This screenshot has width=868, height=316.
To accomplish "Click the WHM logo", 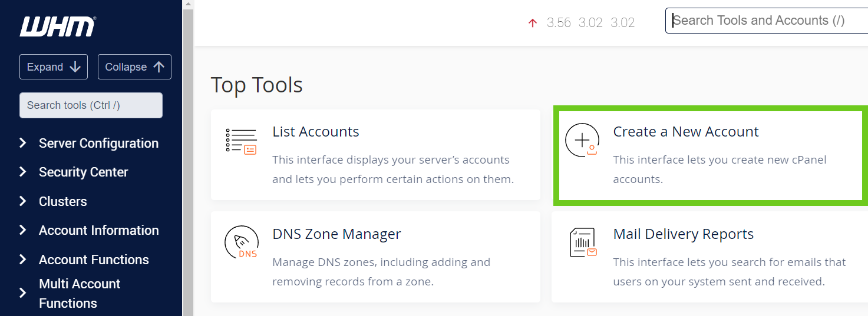I will pos(58,27).
